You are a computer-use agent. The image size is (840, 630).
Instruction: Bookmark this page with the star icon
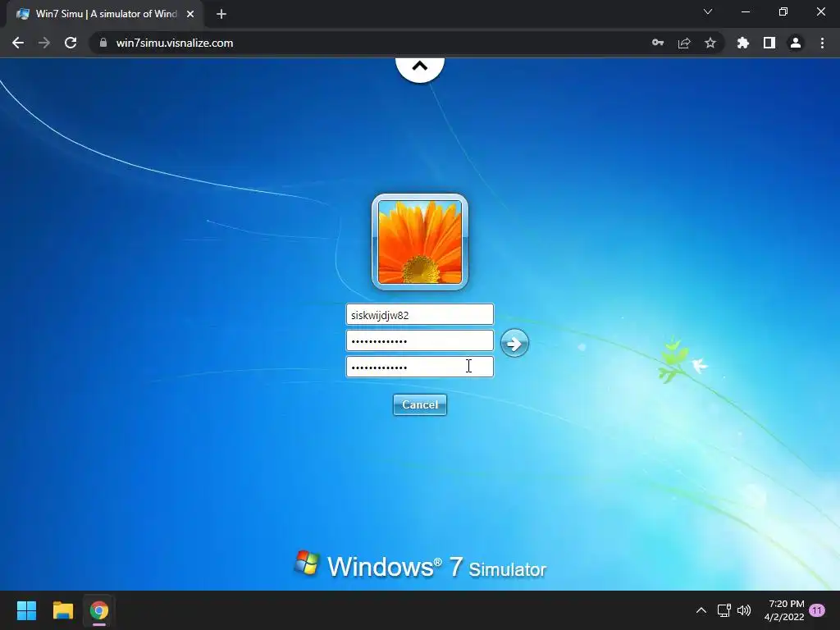[710, 43]
